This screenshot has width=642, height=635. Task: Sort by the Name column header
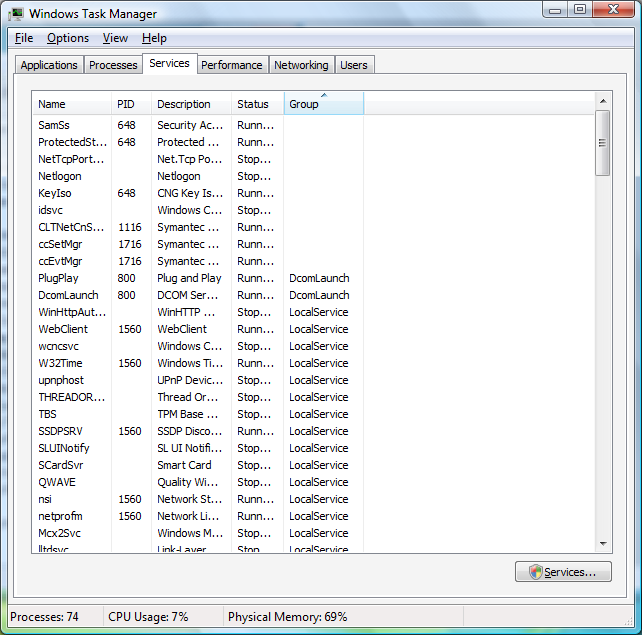[72, 104]
